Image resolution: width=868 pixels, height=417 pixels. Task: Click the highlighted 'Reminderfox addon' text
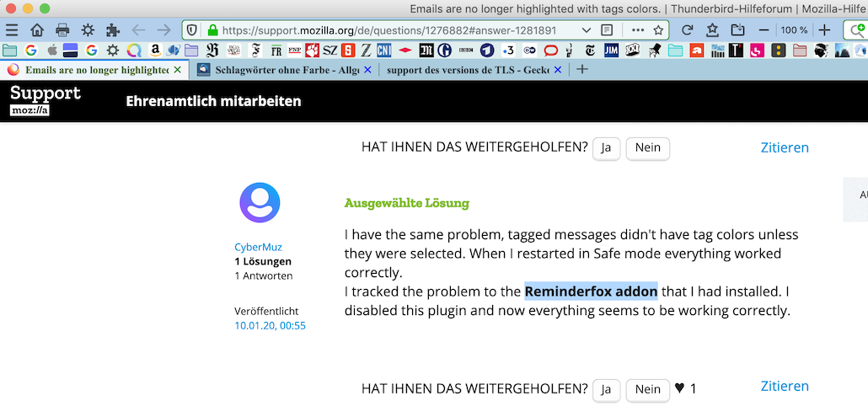pos(591,291)
